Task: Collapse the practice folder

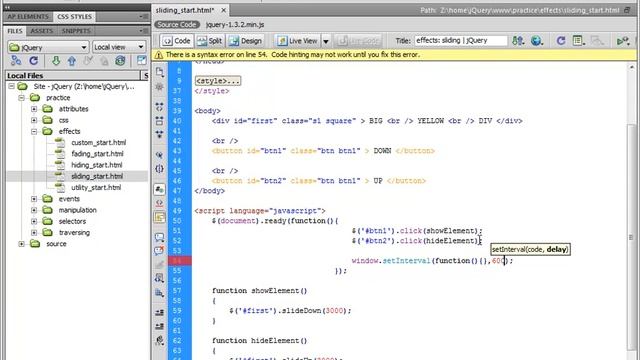Action: tap(21, 98)
